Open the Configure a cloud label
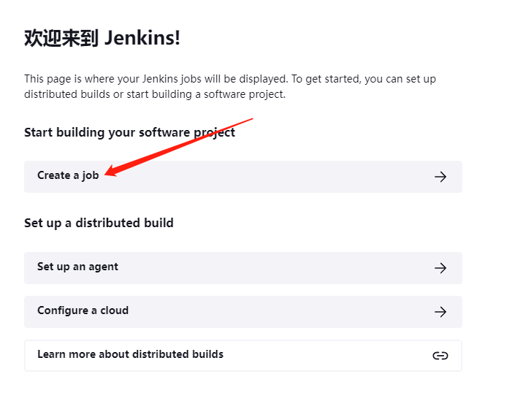Screen dimensions: 512x420 tap(83, 311)
